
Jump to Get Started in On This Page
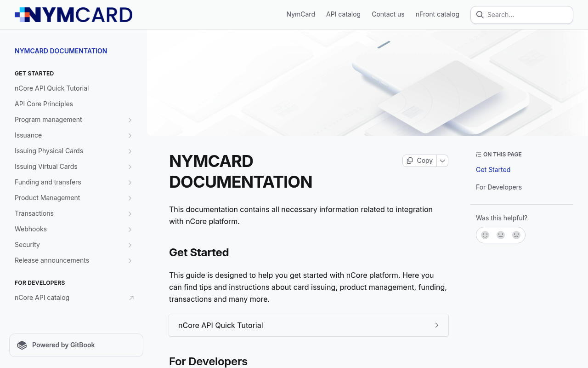(493, 170)
